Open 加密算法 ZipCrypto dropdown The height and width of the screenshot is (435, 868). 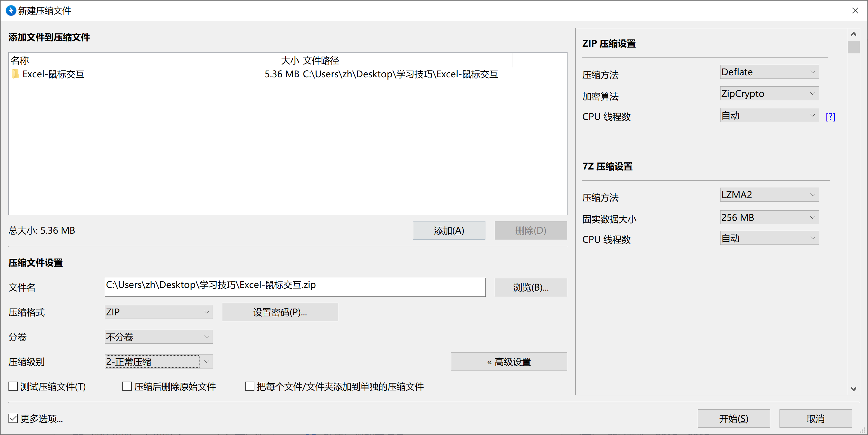[769, 93]
